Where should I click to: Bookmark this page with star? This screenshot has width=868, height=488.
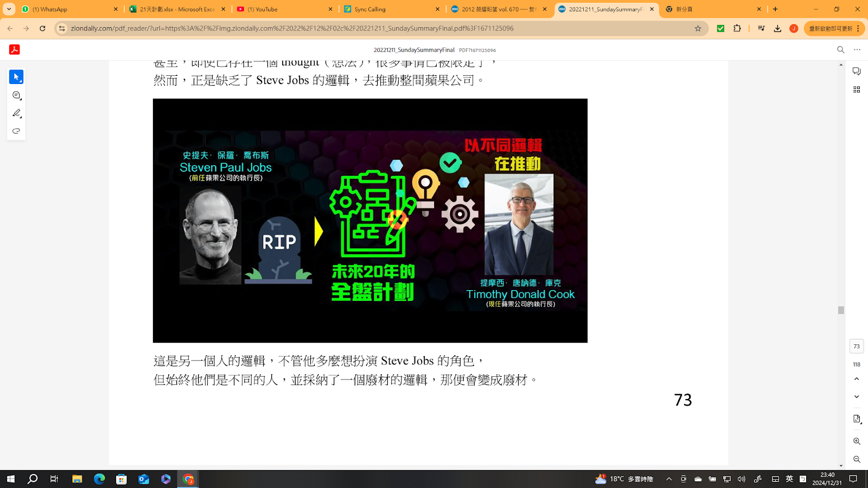pyautogui.click(x=698, y=28)
